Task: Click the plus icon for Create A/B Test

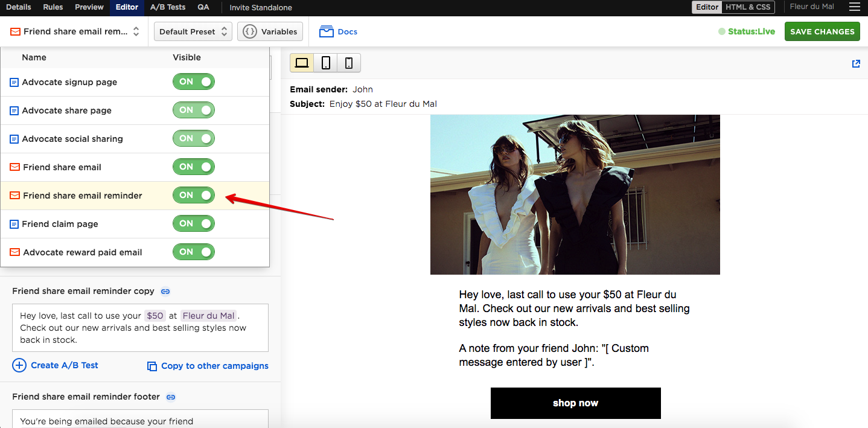Action: pos(19,365)
